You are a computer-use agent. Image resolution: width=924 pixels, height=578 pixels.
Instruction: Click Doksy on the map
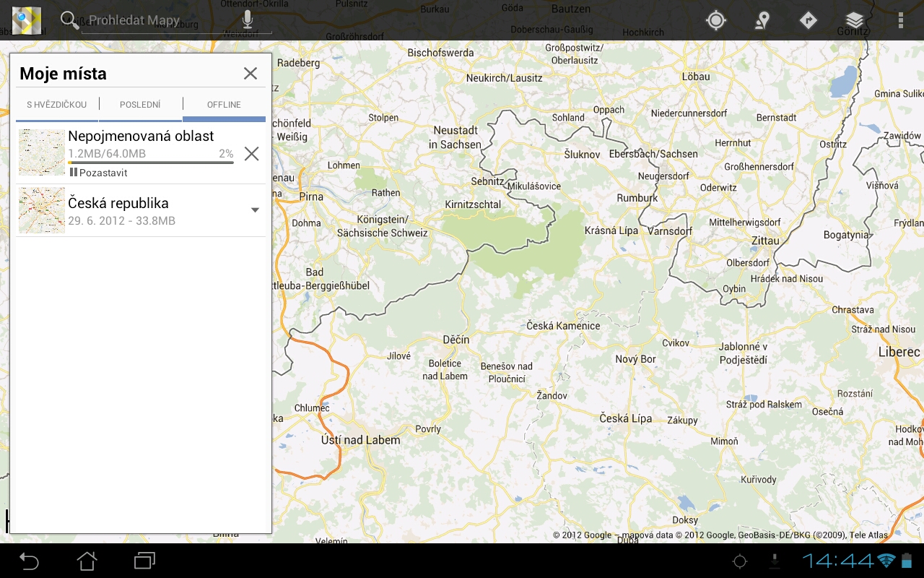click(685, 520)
